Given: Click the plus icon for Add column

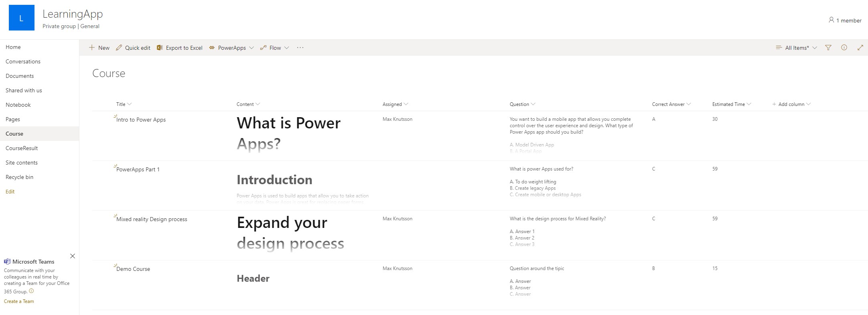Looking at the screenshot, I should 774,104.
